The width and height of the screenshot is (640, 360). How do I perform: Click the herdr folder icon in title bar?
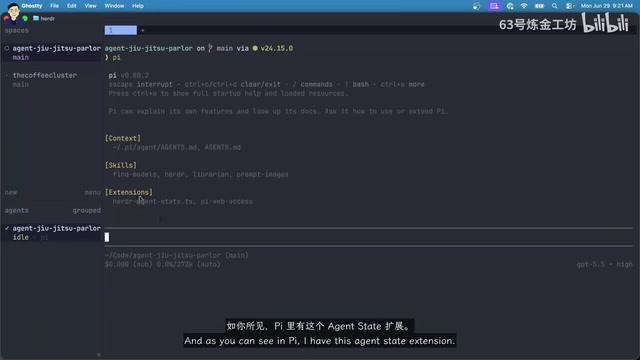coord(36,18)
